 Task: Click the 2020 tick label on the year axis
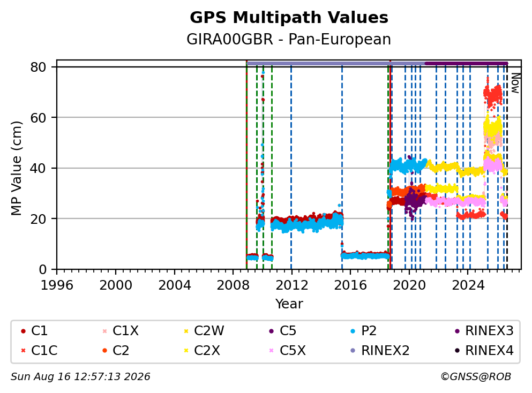(409, 285)
